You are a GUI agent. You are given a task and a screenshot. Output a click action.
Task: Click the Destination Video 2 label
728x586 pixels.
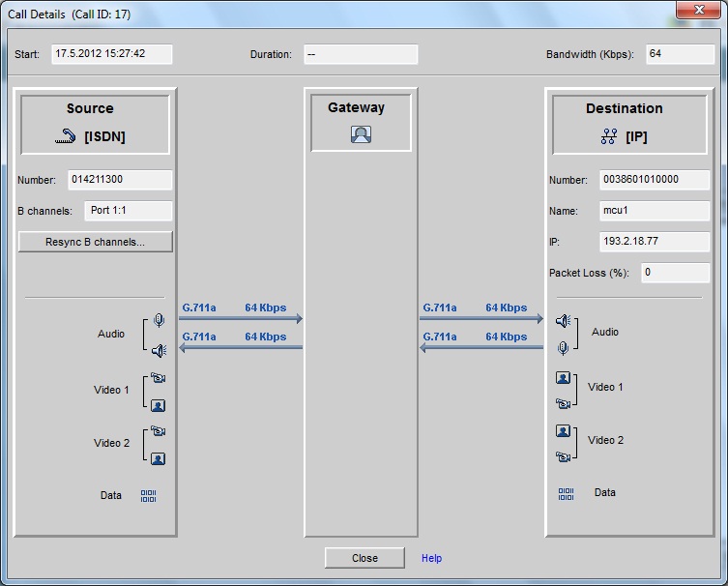click(x=605, y=440)
